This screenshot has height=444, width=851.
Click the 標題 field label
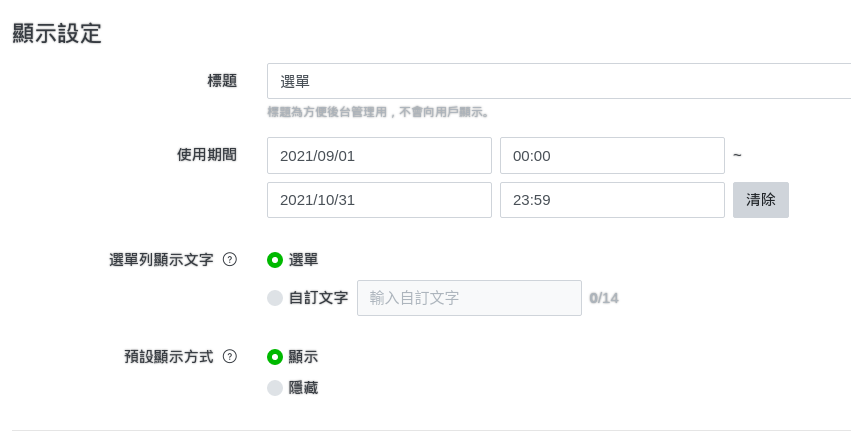click(221, 80)
